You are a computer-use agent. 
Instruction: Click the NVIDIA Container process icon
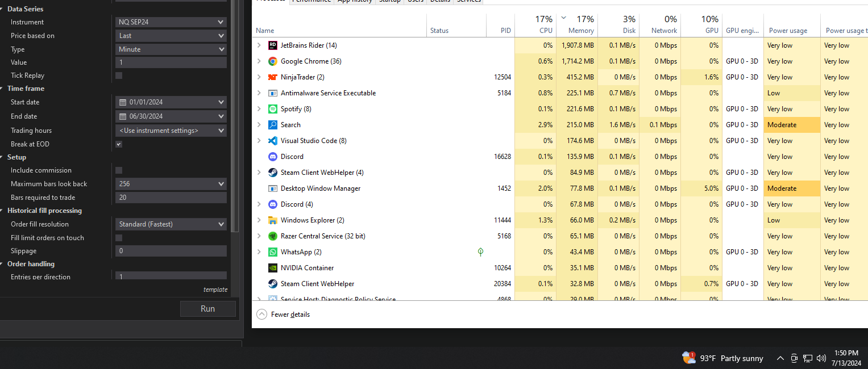pos(273,268)
